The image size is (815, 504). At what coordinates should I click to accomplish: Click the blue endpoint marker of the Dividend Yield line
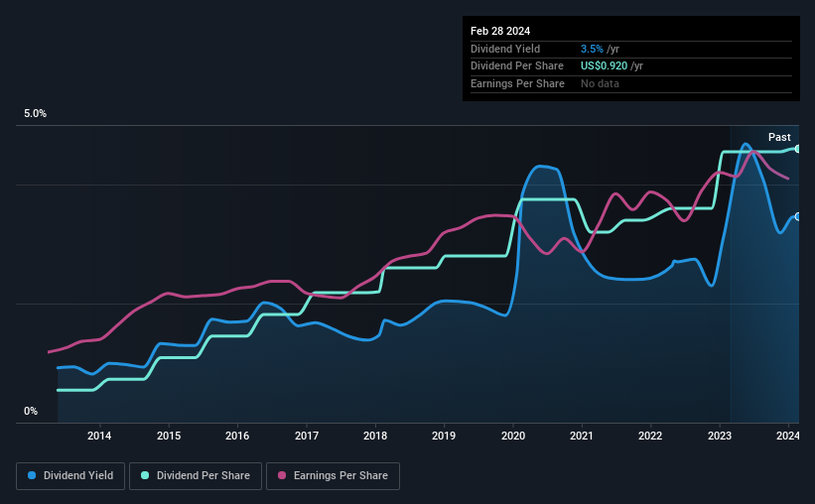coord(797,216)
